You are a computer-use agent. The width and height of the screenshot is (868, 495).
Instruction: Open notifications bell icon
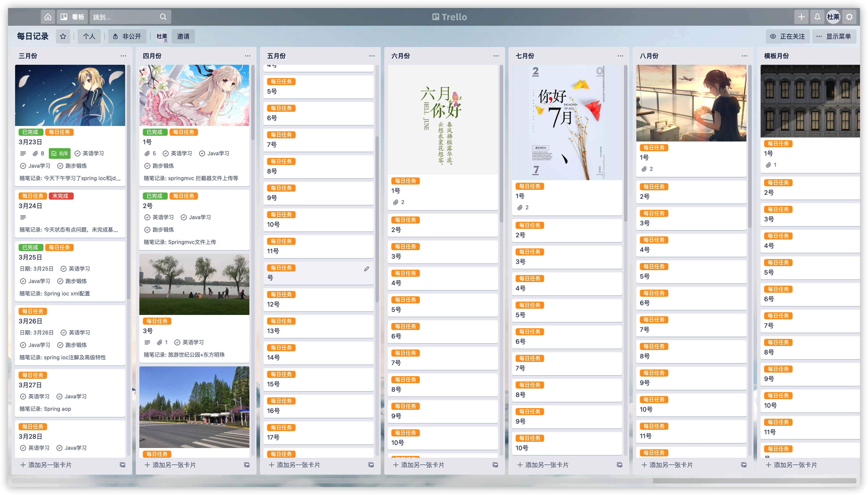(x=817, y=17)
